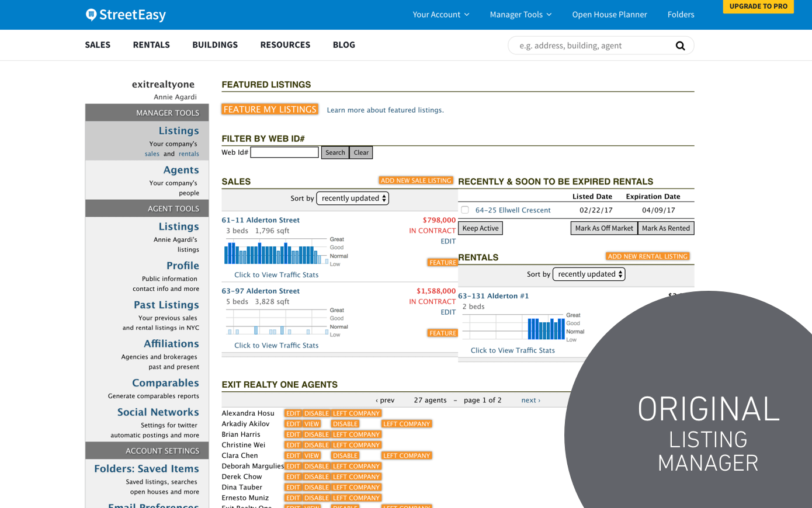Click DISABLE for Brian Harris
The image size is (812, 508).
point(317,434)
